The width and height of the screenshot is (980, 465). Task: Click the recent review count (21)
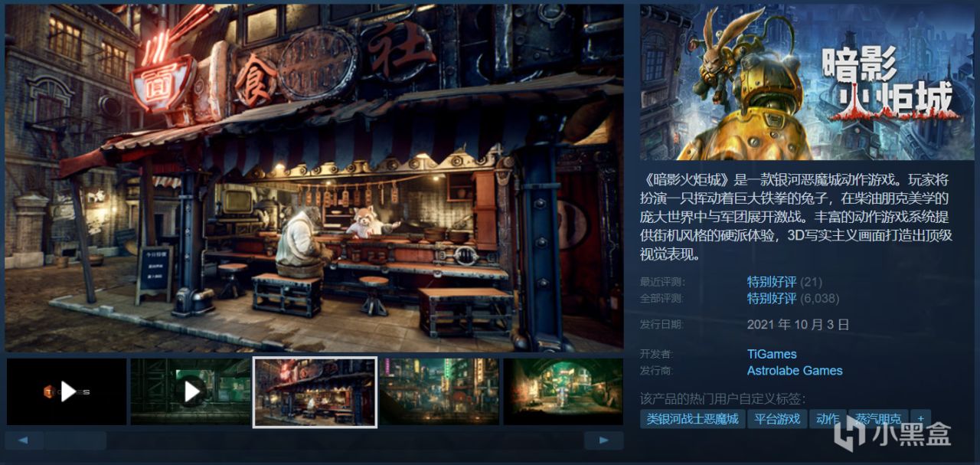coord(812,282)
